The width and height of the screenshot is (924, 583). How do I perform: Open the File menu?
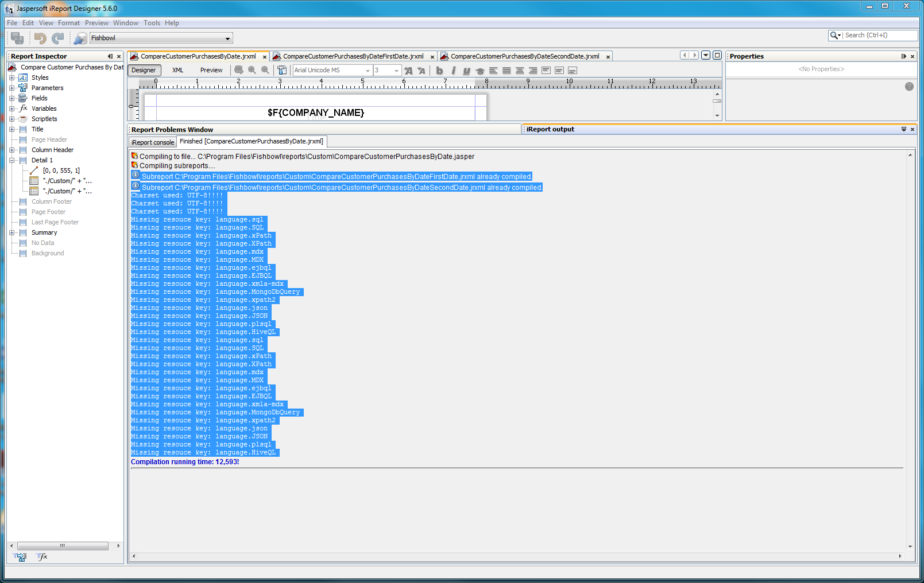[12, 23]
